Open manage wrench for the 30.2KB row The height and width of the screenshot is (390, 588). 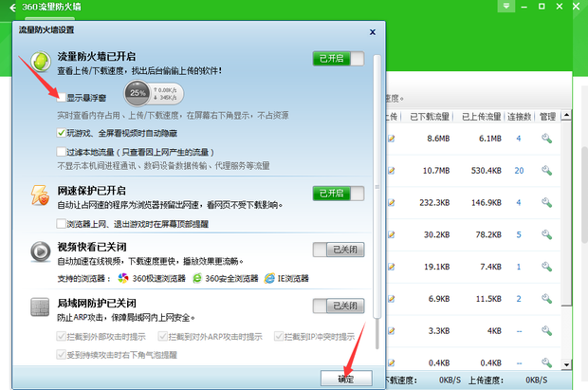(547, 235)
